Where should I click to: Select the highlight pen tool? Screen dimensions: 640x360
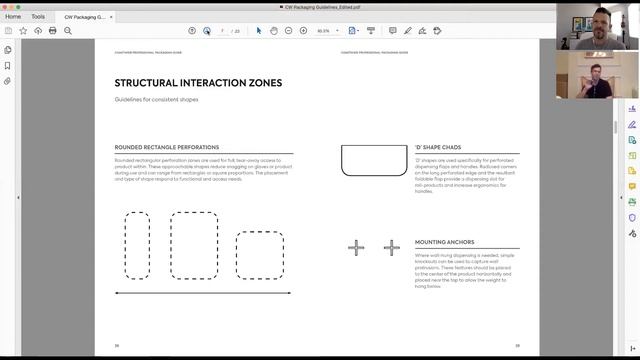(x=407, y=31)
